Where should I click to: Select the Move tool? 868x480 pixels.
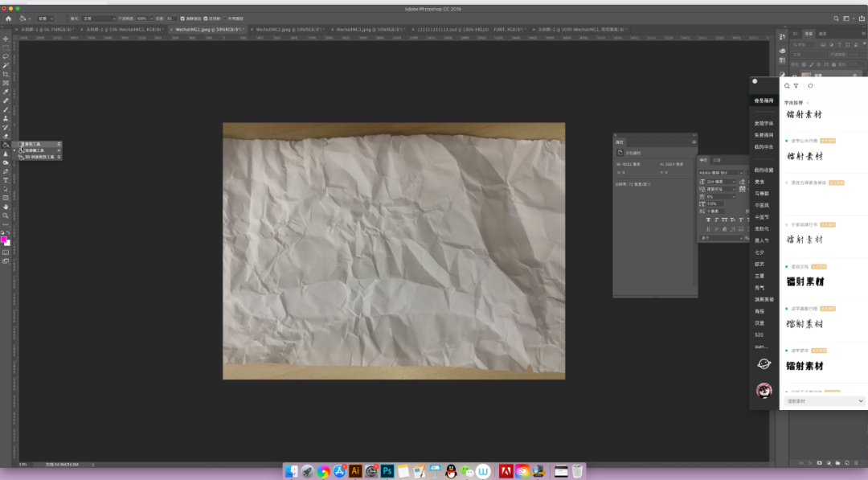(6, 39)
